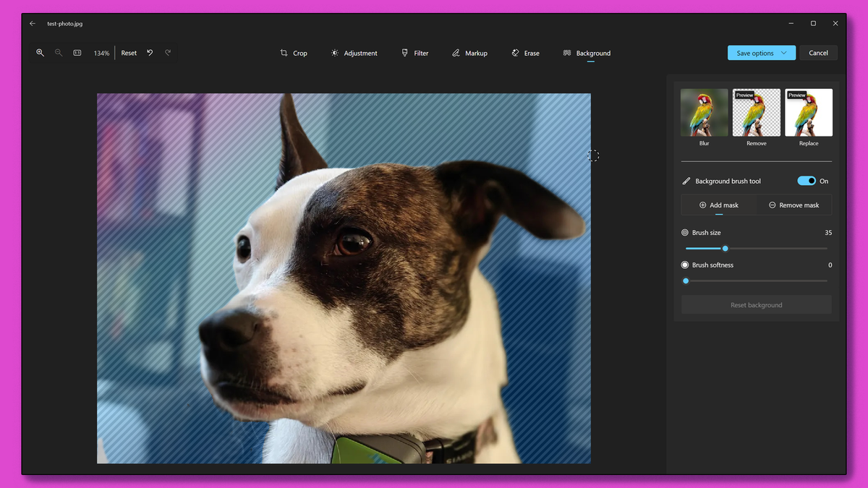
Task: Open the Adjustment tool
Action: (354, 53)
